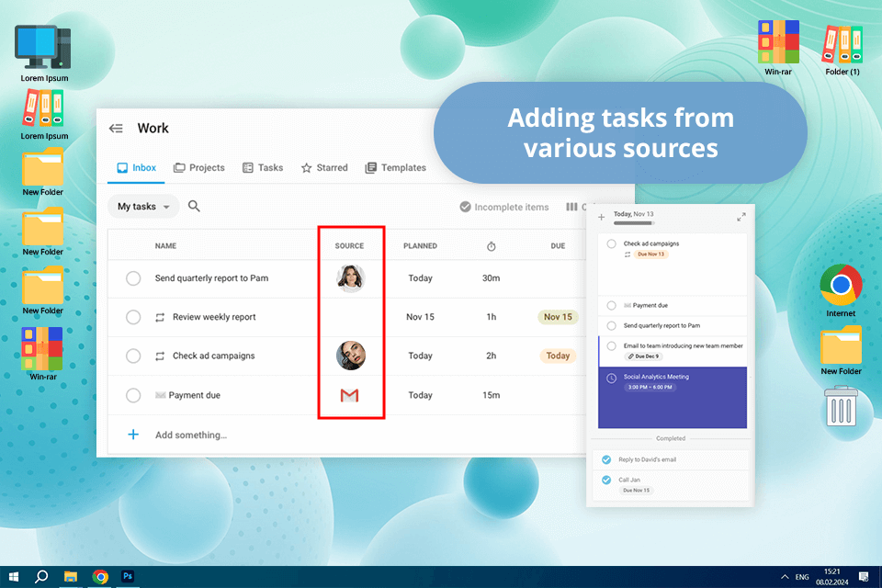
Task: Click the Due Nov 15 tag under Call Jan
Action: coord(636,490)
